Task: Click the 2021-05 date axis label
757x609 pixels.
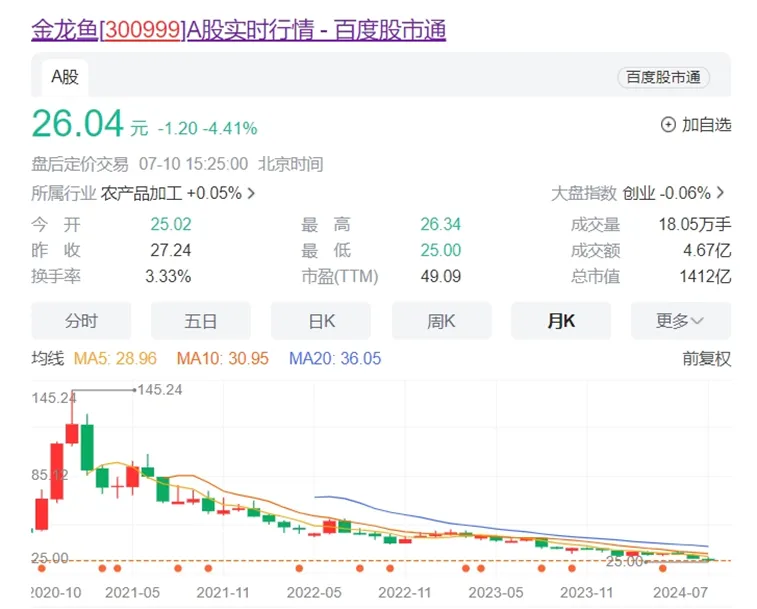Action: coord(132,593)
